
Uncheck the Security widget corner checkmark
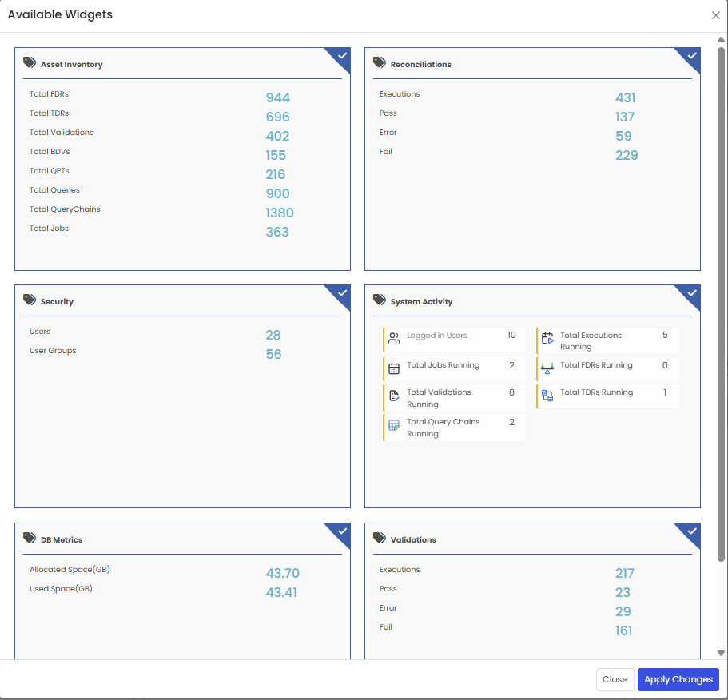(342, 293)
